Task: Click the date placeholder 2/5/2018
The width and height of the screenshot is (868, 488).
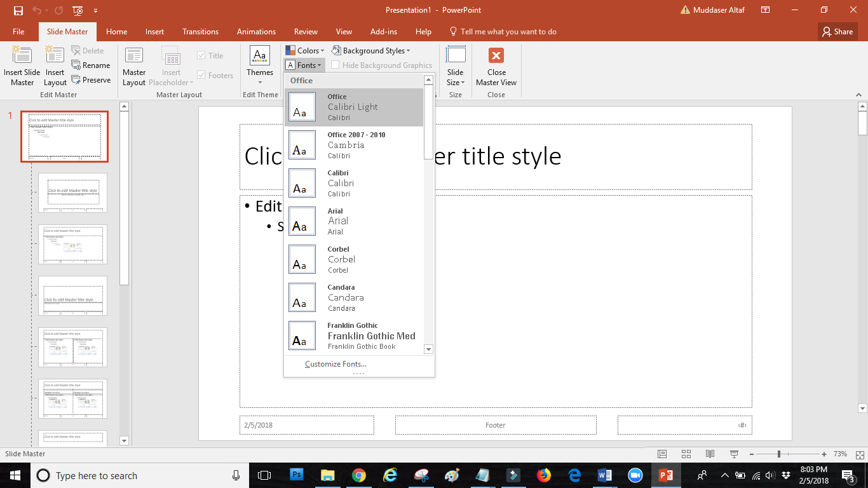Action: 307,425
